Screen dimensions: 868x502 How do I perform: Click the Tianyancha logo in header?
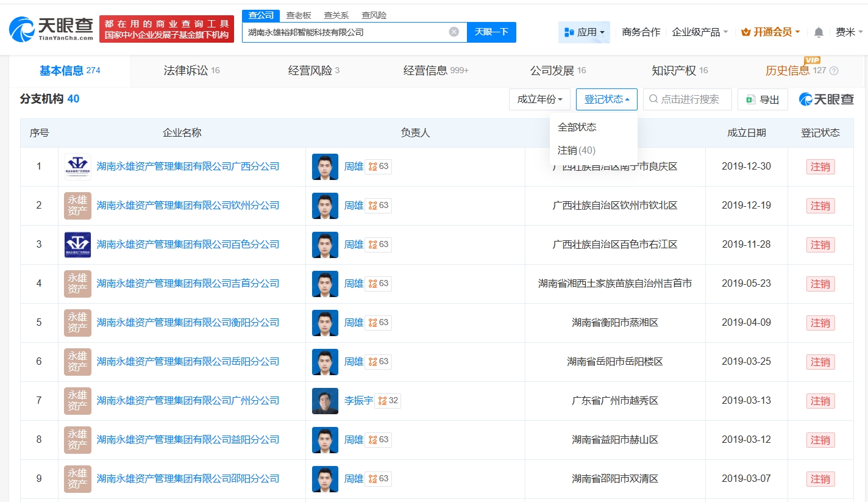[x=51, y=28]
